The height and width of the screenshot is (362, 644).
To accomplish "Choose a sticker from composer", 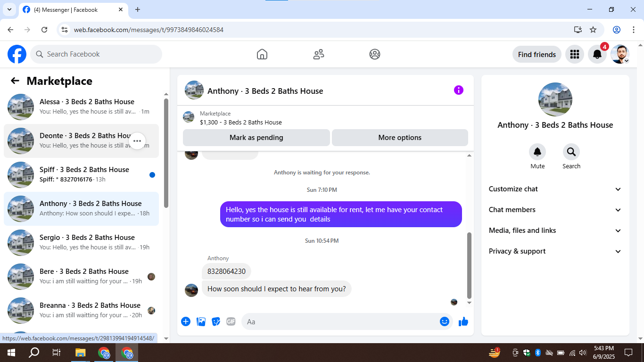I will tap(216, 321).
